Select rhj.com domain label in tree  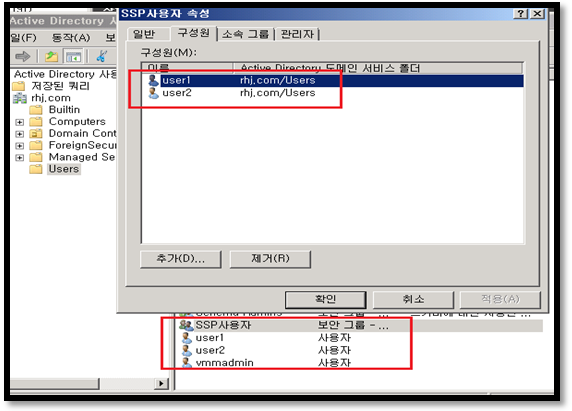(x=51, y=98)
